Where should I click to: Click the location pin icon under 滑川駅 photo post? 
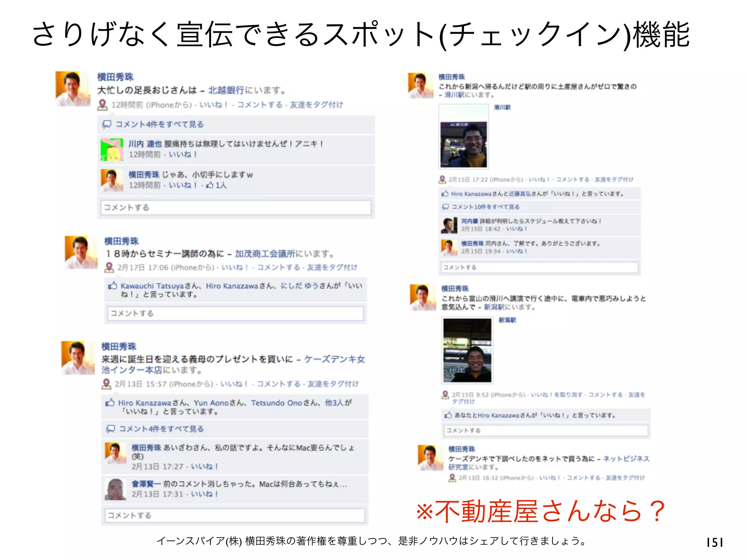[x=442, y=179]
